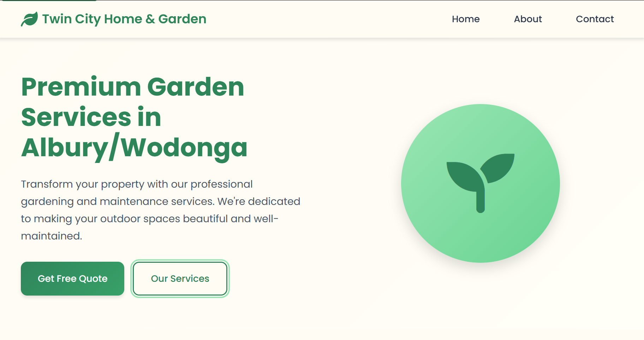Click the Twin City Home & Garden brand name
This screenshot has width=644, height=340.
(124, 19)
